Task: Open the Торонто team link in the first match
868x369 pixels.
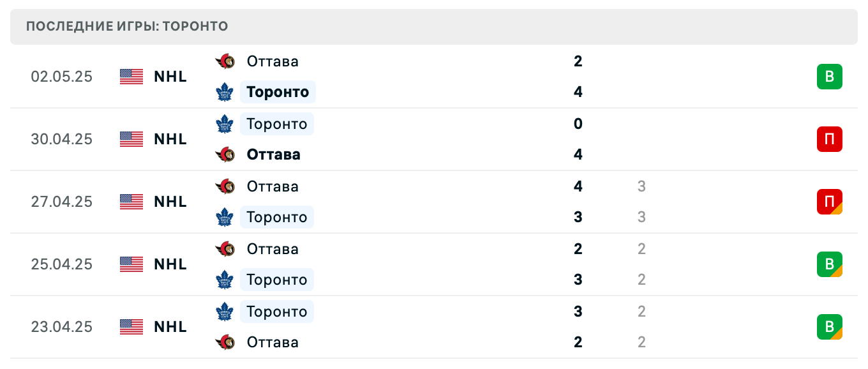Action: click(278, 92)
